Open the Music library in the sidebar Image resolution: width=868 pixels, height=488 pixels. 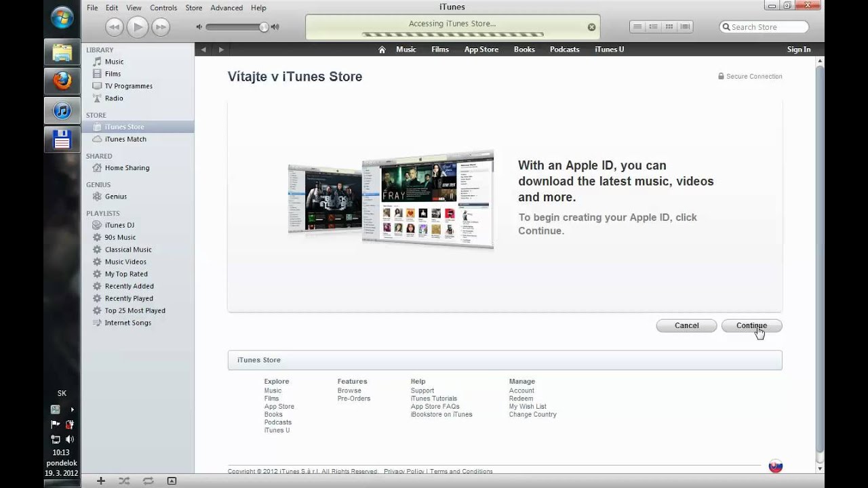pos(114,62)
